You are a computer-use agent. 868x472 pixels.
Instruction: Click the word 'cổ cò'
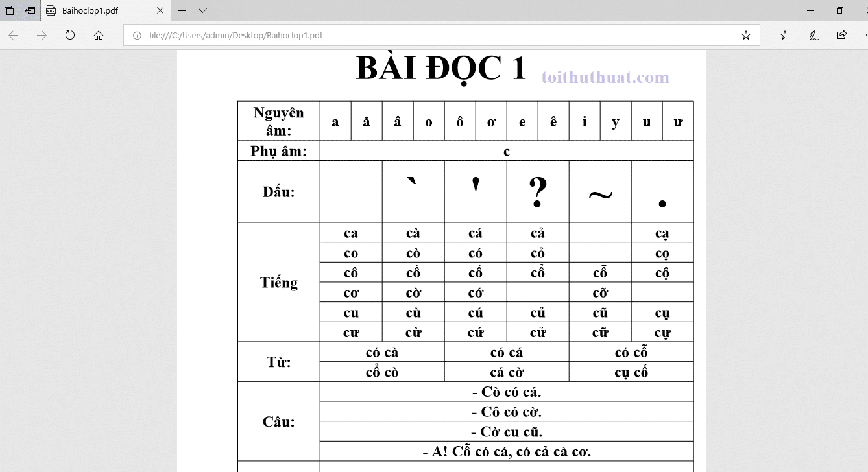click(382, 372)
